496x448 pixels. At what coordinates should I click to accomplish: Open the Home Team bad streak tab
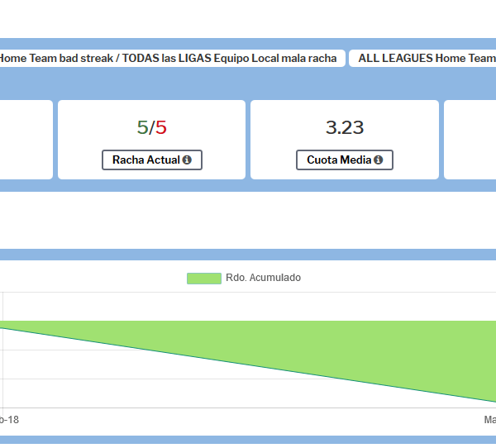(169, 59)
